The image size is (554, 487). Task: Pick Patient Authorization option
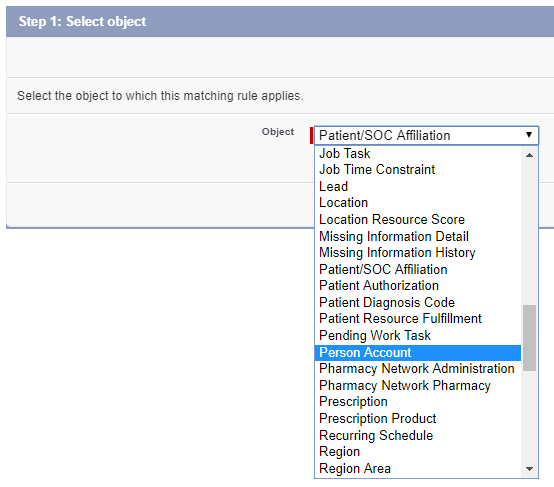pyautogui.click(x=418, y=286)
